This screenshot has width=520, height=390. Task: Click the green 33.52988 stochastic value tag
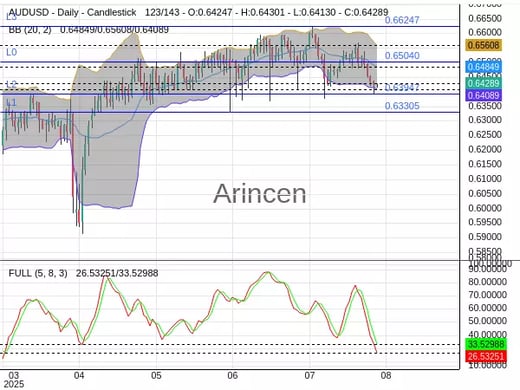point(485,344)
